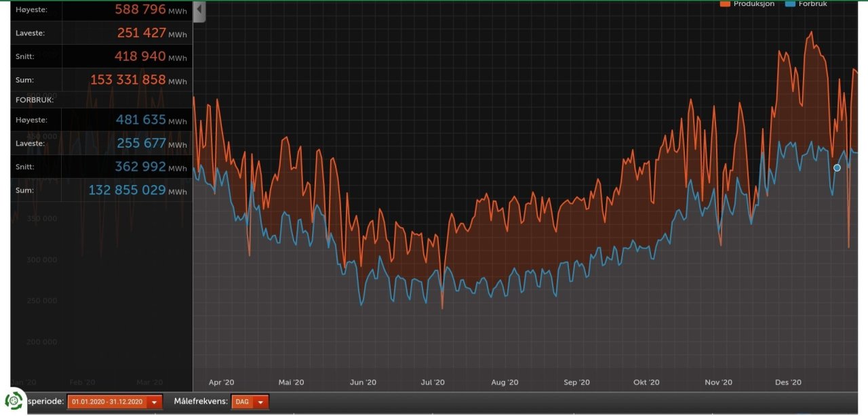Screen dimensions: 868x416
Task: Click the FORBRUK section header
Action: (x=35, y=100)
